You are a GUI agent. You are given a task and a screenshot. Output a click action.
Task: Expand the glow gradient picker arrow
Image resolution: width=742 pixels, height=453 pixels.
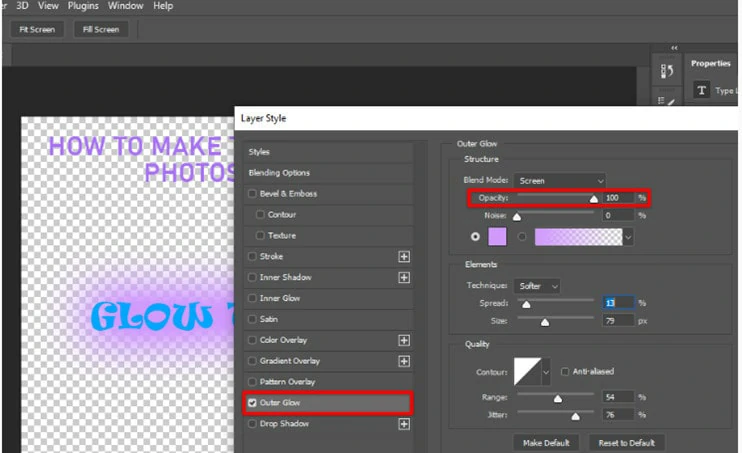(628, 237)
